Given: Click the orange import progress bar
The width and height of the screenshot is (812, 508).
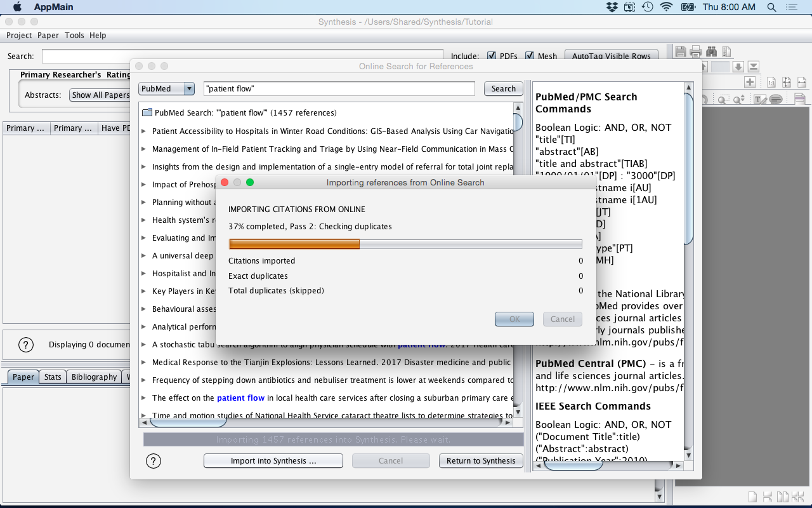Looking at the screenshot, I should click(294, 244).
